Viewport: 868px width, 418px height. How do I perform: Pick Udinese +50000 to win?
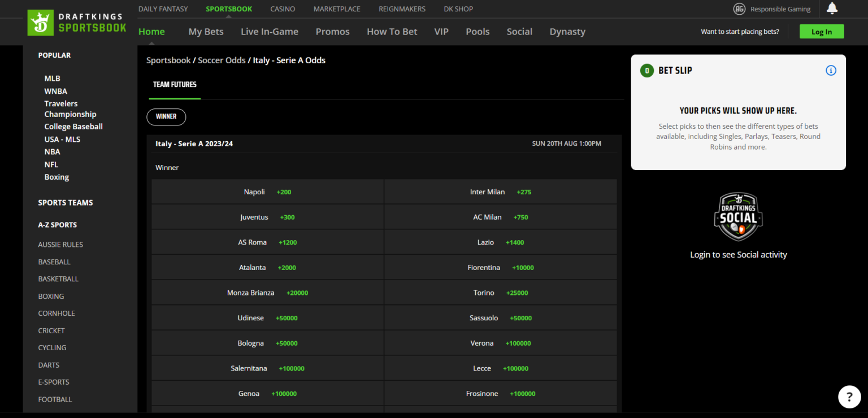[x=268, y=318]
